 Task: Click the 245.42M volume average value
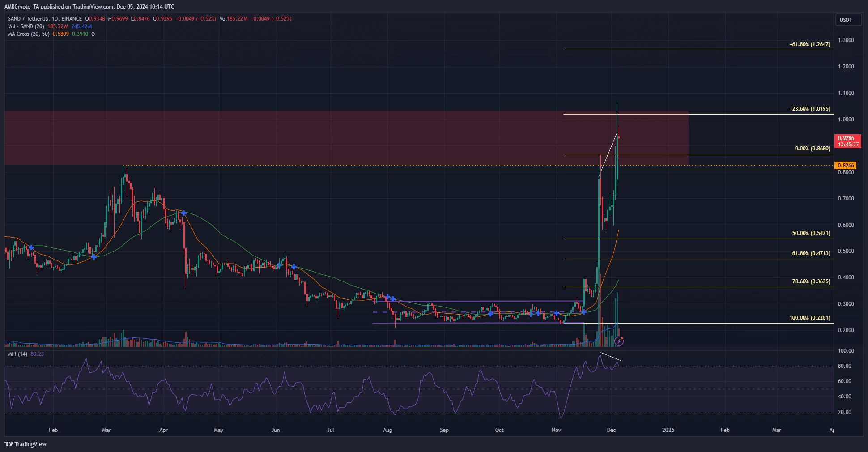81,26
